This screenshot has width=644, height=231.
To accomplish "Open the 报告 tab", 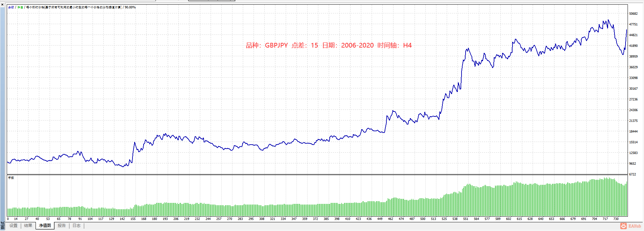I will coord(62,226).
